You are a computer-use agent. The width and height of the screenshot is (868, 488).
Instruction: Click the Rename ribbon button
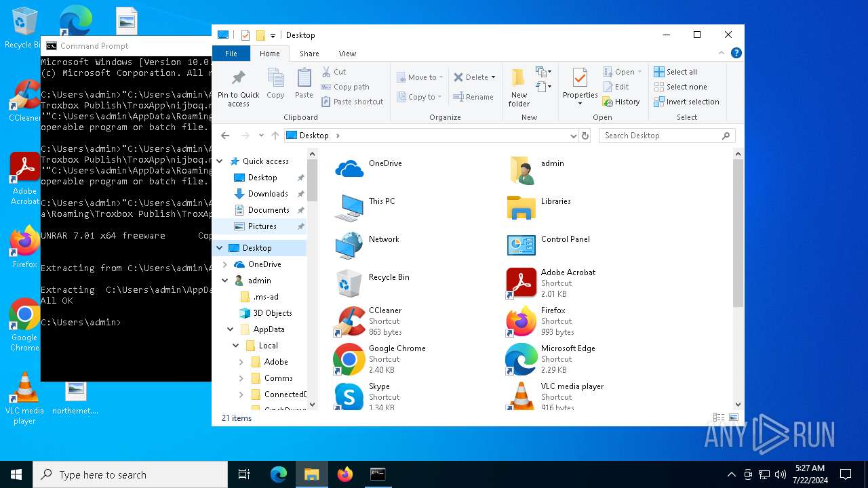click(x=473, y=97)
